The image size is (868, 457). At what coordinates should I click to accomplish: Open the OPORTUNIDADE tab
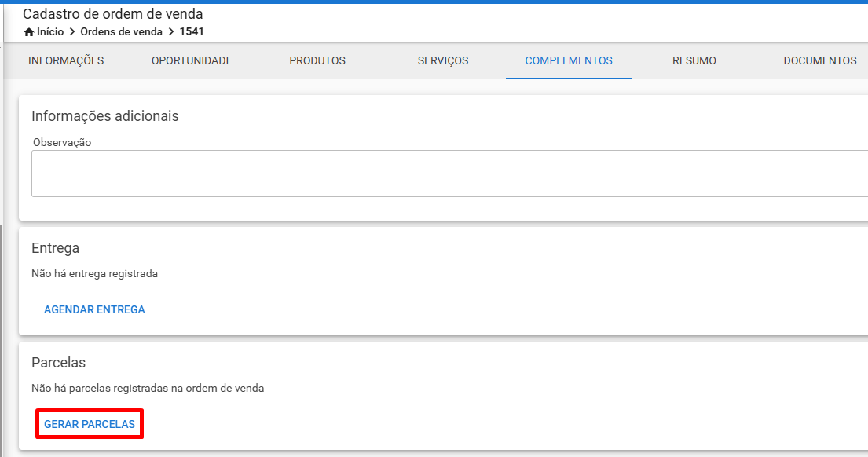[x=192, y=61]
